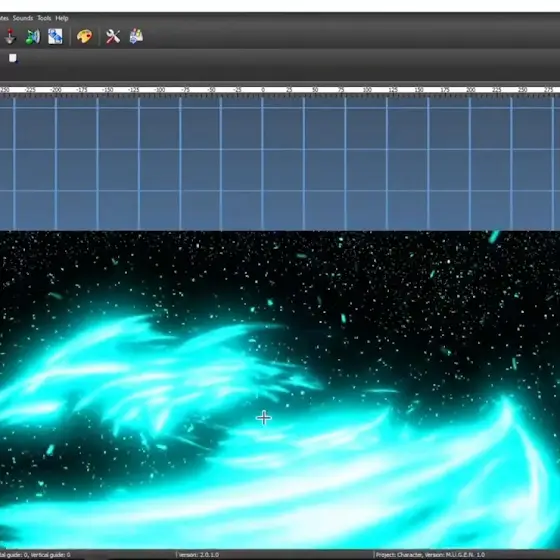Click the sprite axis crosshair marker
Image resolution: width=560 pixels, height=560 pixels.
tap(264, 418)
